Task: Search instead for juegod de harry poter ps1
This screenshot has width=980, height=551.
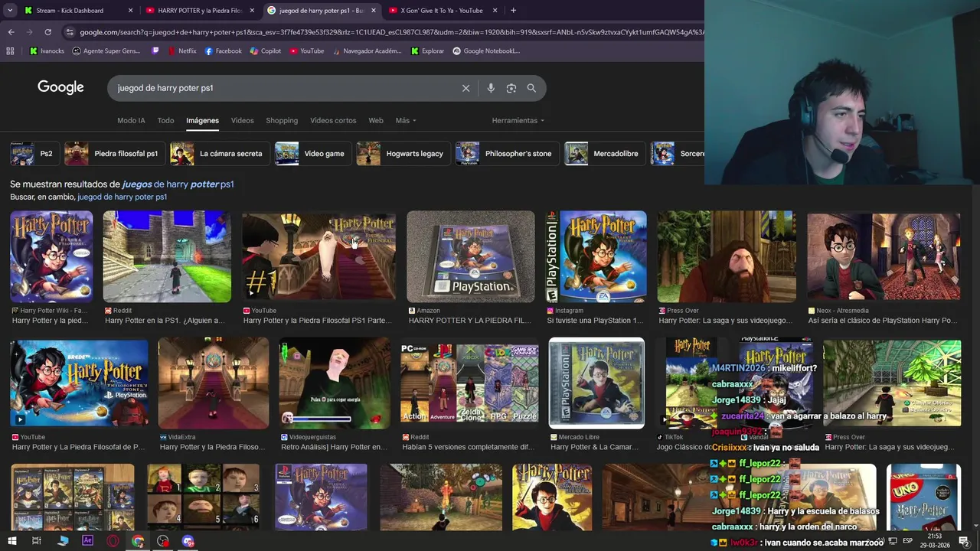Action: pyautogui.click(x=122, y=197)
